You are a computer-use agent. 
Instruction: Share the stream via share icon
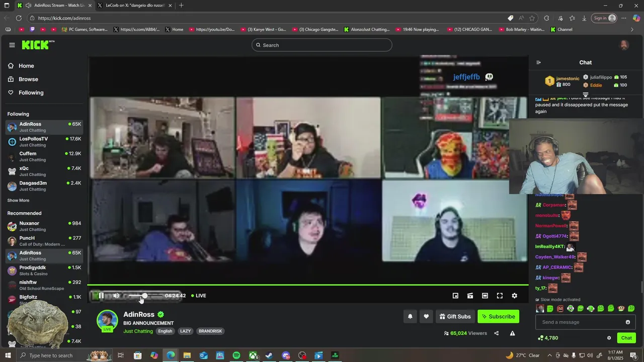[x=497, y=333]
